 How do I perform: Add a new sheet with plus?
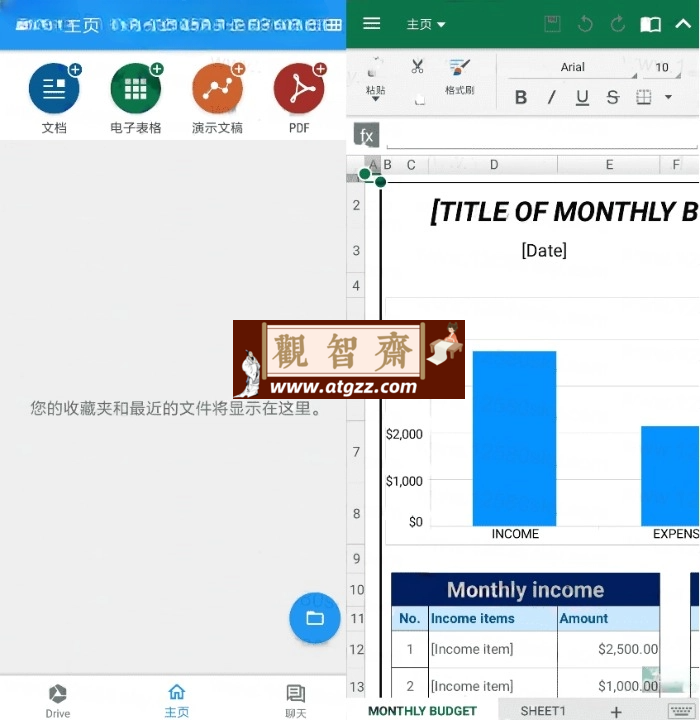616,711
